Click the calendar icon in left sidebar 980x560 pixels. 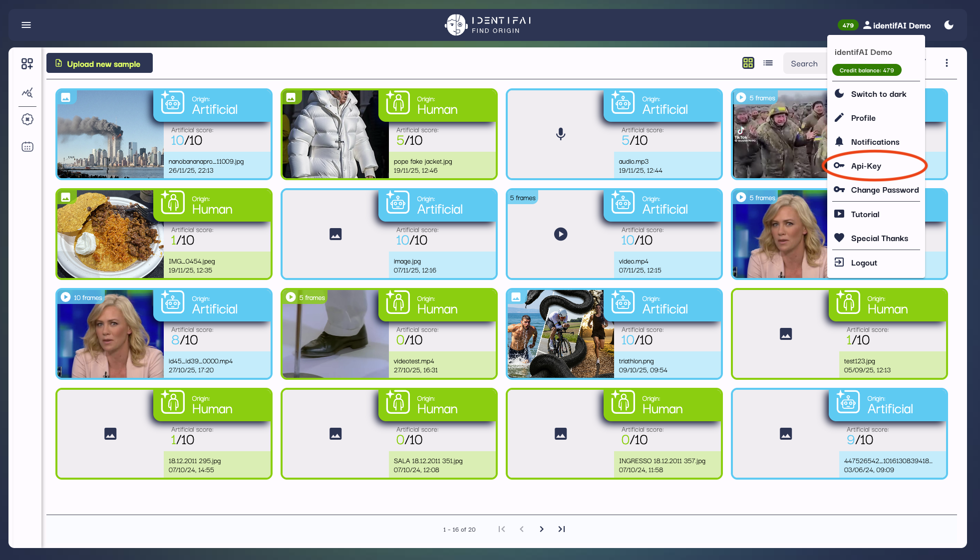coord(27,147)
